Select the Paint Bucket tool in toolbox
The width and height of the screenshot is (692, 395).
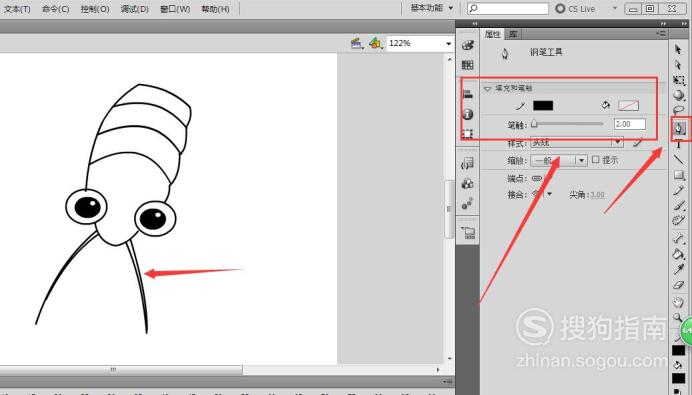point(678,254)
